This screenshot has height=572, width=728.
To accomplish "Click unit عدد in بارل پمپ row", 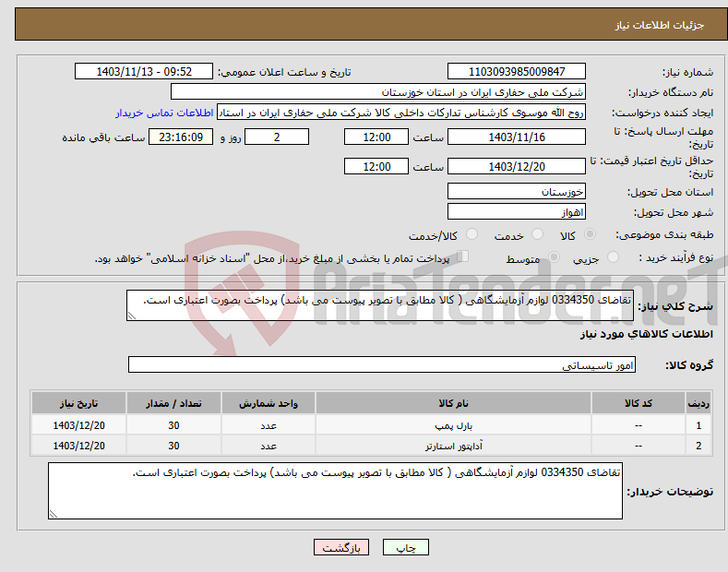I will (x=269, y=425).
